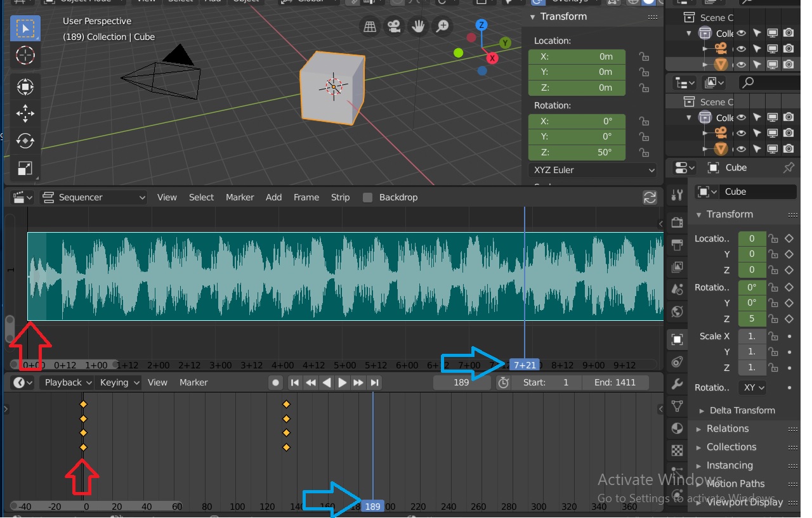Lock the Location X value in Transform
This screenshot has width=812, height=518.
[x=644, y=56]
